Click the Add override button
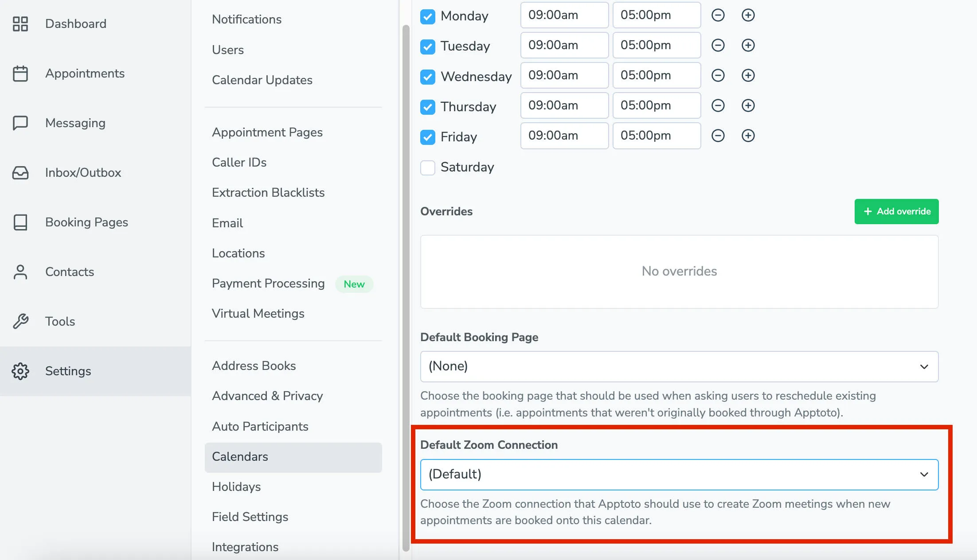 coord(896,211)
